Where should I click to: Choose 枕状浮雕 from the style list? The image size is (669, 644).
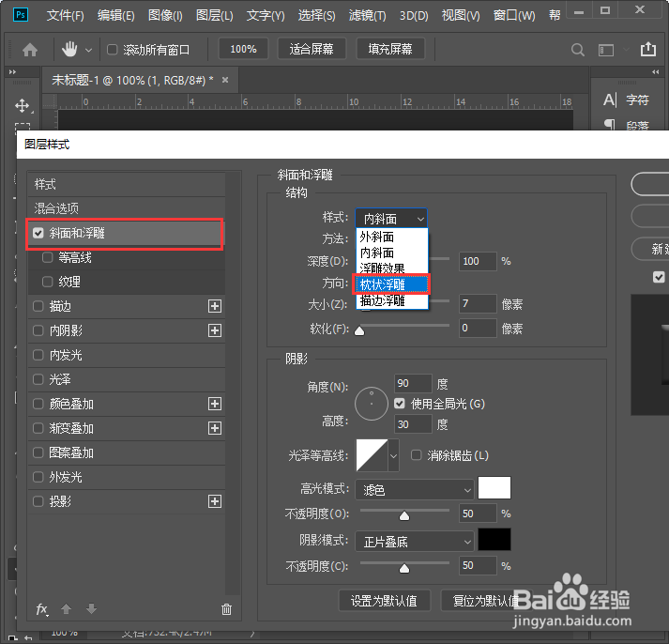(x=391, y=284)
